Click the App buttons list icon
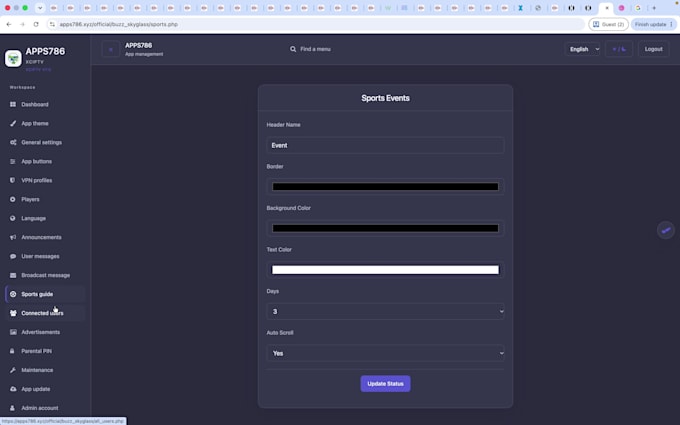This screenshot has width=680, height=425. (13, 161)
